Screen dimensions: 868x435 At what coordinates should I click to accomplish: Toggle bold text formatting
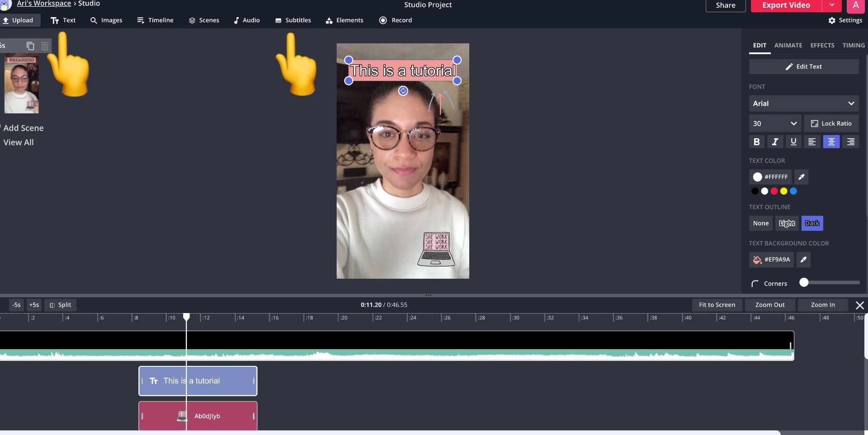pyautogui.click(x=756, y=142)
